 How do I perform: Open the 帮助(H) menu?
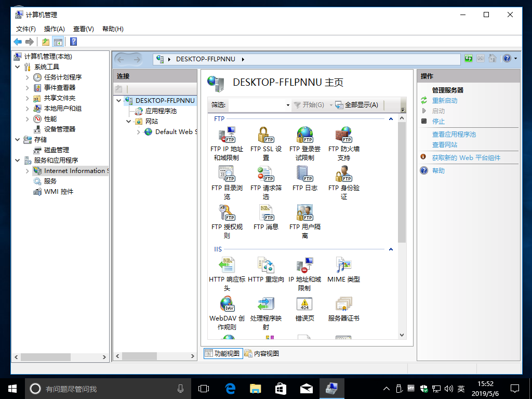[113, 29]
